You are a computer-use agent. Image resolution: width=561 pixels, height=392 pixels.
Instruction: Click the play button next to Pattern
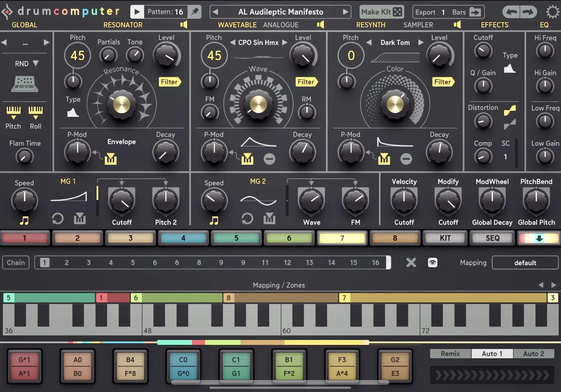pos(137,12)
